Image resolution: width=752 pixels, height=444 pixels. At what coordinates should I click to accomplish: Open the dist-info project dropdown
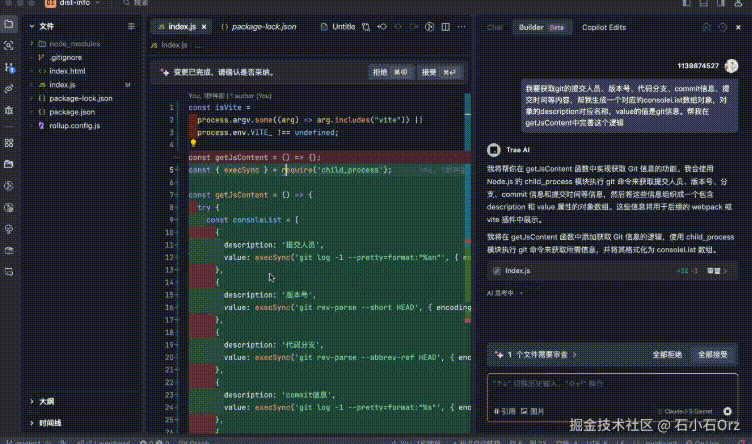pyautogui.click(x=74, y=3)
